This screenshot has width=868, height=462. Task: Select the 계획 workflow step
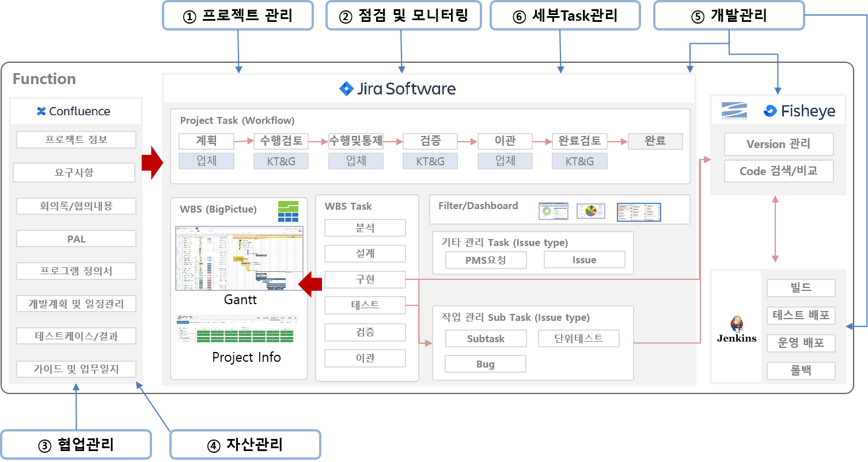[x=206, y=141]
